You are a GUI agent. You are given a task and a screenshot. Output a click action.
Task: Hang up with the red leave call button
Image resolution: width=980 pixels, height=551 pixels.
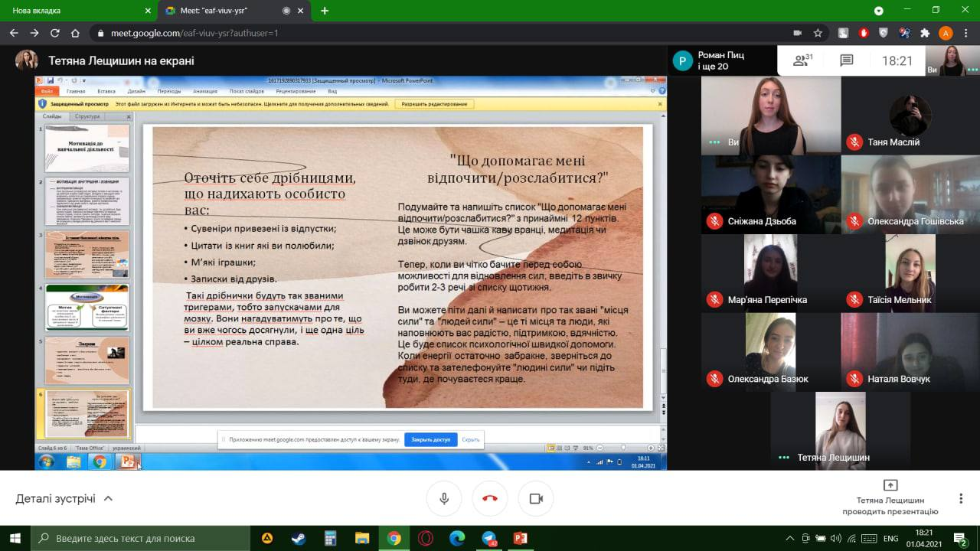pos(490,498)
